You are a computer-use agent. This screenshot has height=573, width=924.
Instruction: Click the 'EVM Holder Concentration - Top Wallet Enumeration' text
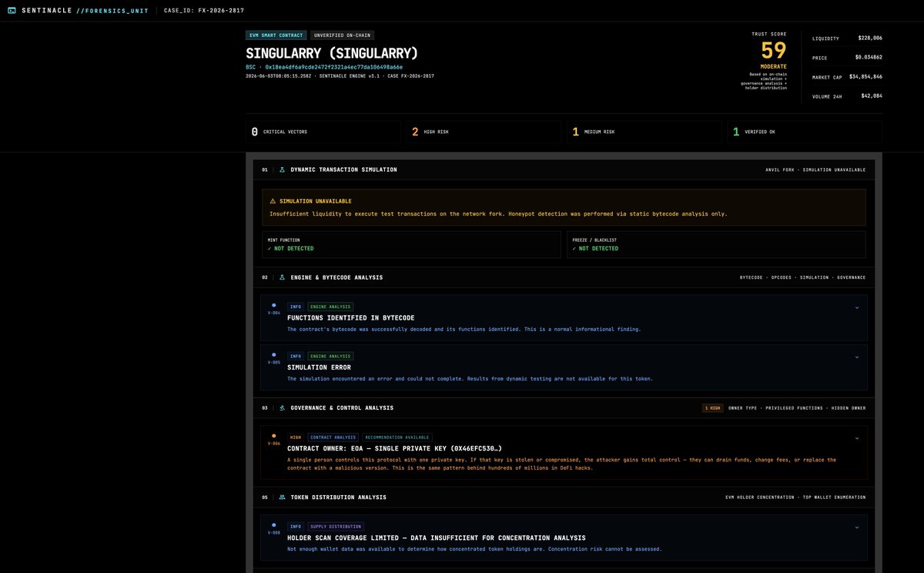coord(795,498)
